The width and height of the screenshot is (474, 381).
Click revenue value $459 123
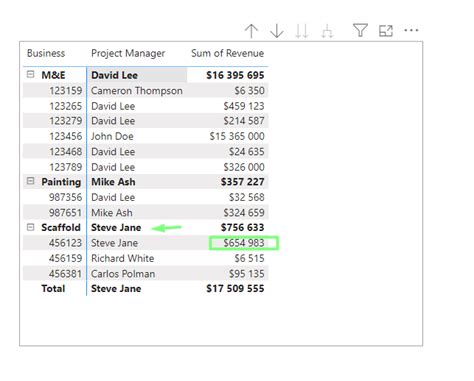(244, 106)
